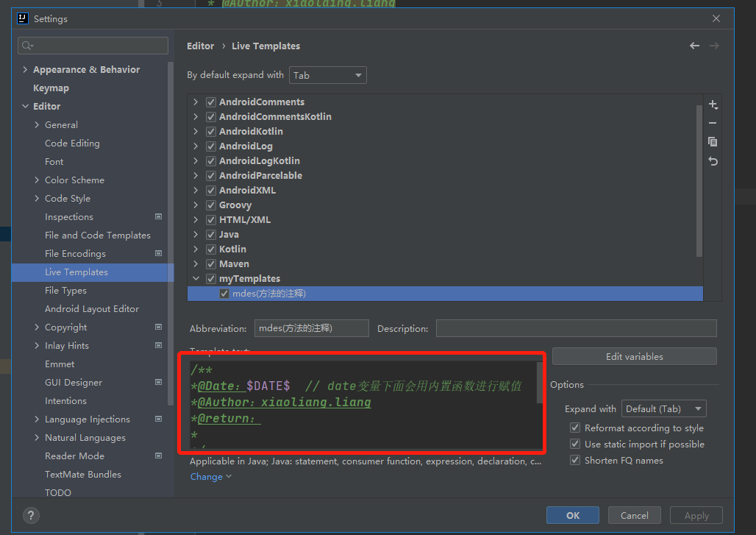Expand the Appearance & Behavior section
756x535 pixels.
click(25, 69)
